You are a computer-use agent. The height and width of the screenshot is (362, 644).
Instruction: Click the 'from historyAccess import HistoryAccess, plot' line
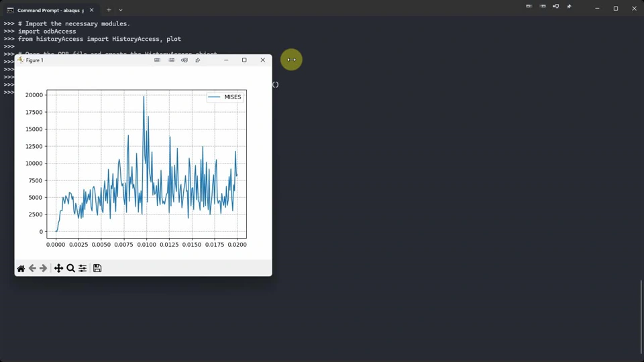tap(99, 39)
